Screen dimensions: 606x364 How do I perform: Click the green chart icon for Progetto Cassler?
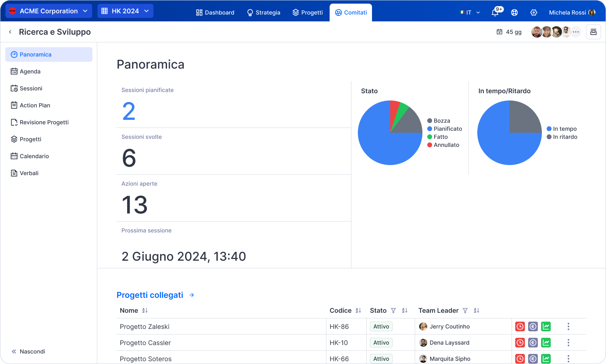(x=546, y=343)
